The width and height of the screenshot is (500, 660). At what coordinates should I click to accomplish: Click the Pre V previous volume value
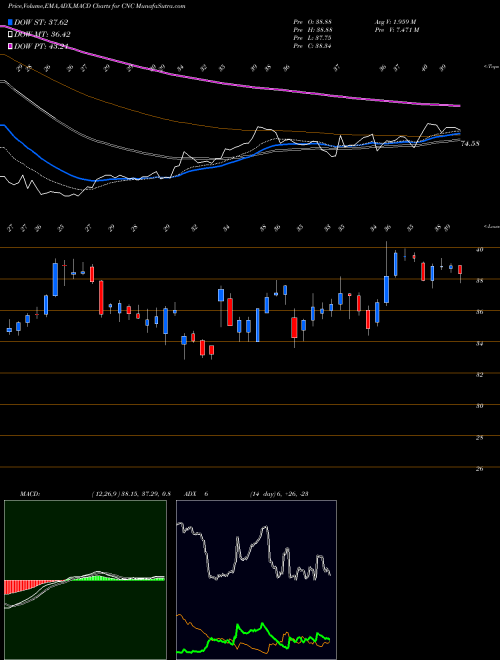[397, 30]
